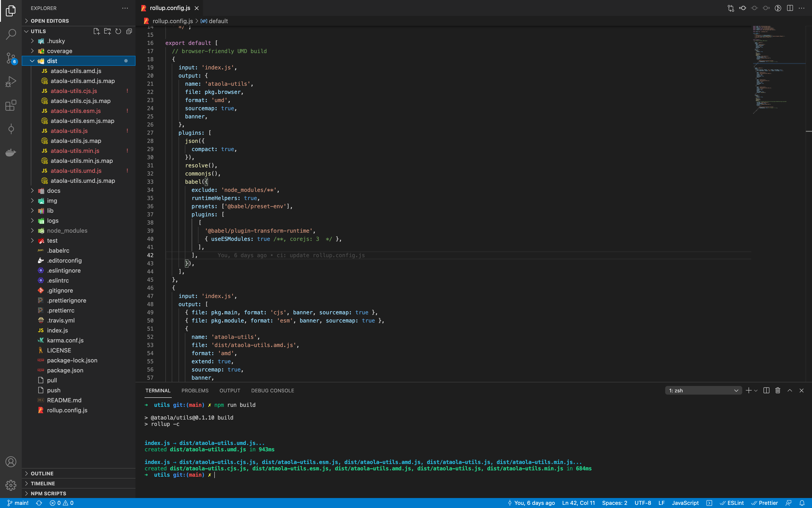Toggle file blame icon in editor toolbar
Viewport: 812px width, 508px height.
tap(778, 8)
